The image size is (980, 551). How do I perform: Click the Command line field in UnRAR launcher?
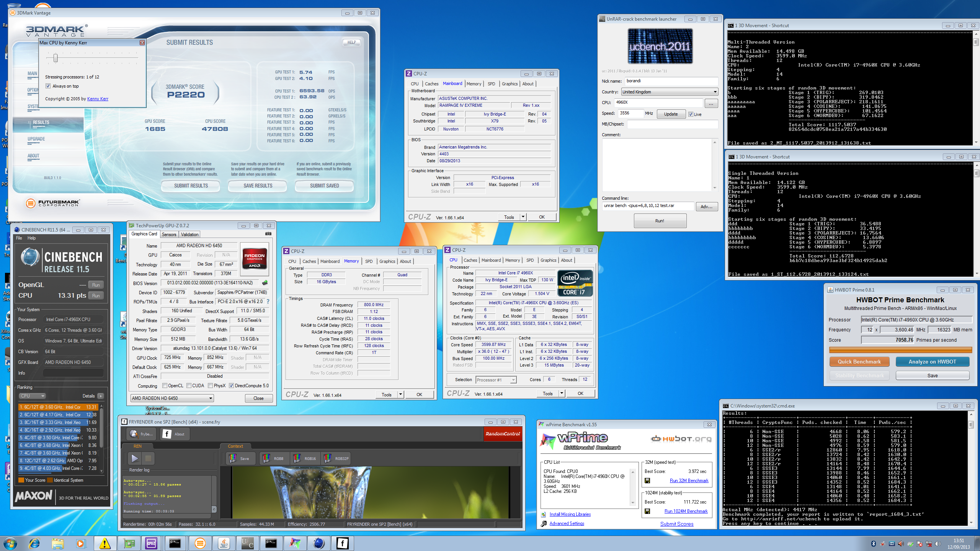[x=648, y=206]
